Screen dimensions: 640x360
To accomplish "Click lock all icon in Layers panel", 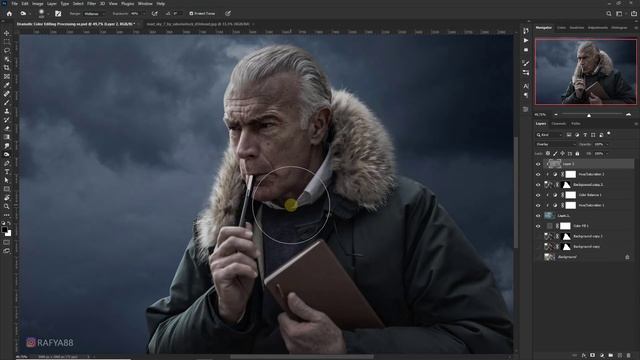I will click(577, 153).
